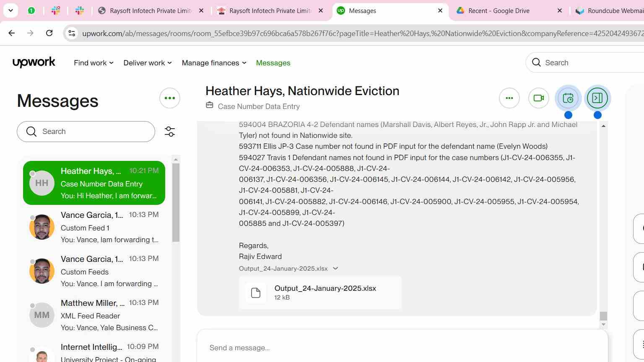The image size is (644, 362).
Task: Click the MM avatar
Action: (x=42, y=315)
